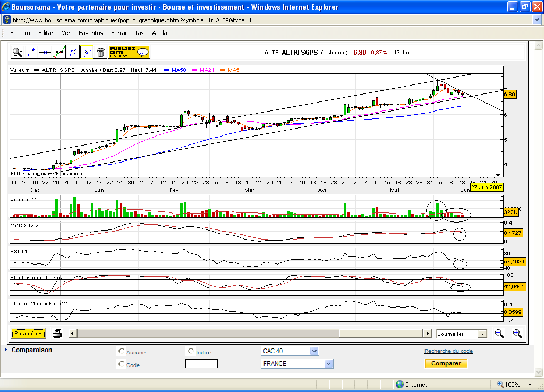This screenshot has width=544, height=392.
Task: Zoom out with the minus magnifier
Action: [x=499, y=334]
